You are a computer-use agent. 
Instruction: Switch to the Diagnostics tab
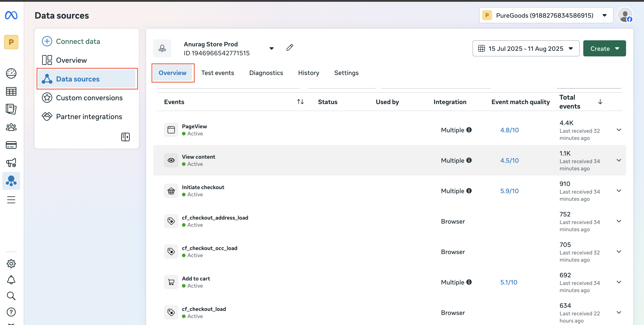[x=266, y=73]
